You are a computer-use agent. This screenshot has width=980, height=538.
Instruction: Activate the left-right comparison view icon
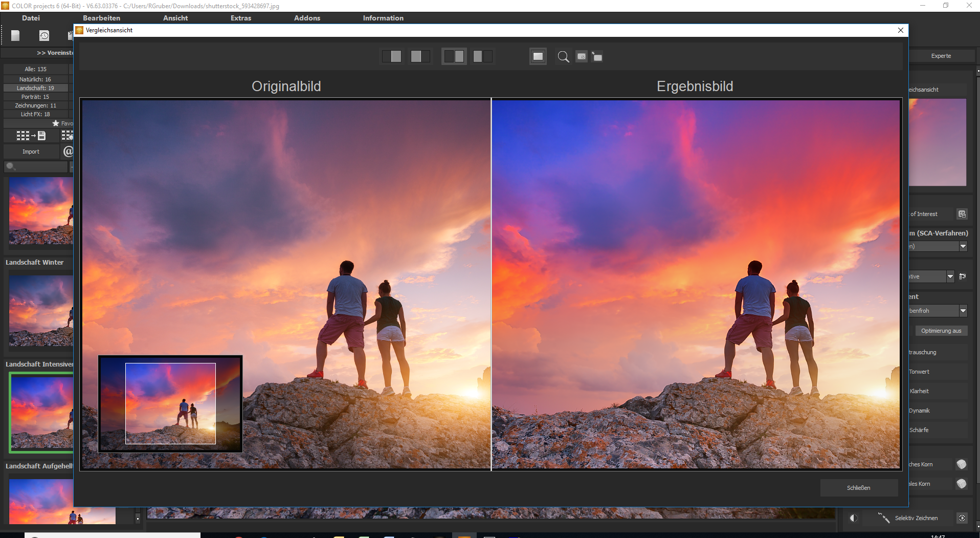click(x=454, y=56)
